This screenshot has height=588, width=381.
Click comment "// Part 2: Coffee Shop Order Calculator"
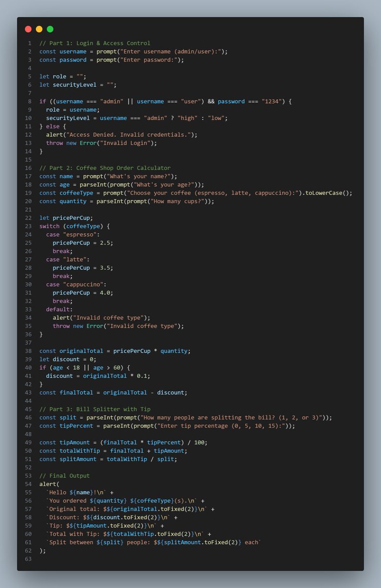(x=105, y=168)
